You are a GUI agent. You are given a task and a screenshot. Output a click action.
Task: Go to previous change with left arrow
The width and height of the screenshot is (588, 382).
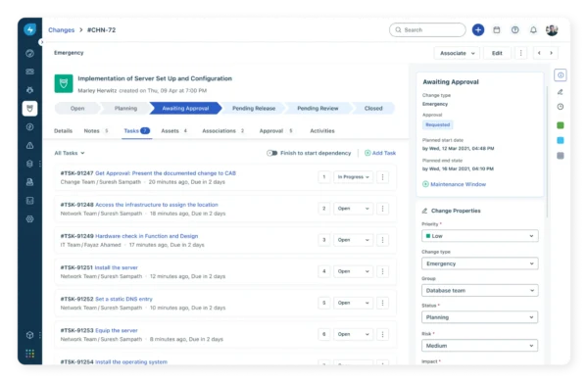539,53
